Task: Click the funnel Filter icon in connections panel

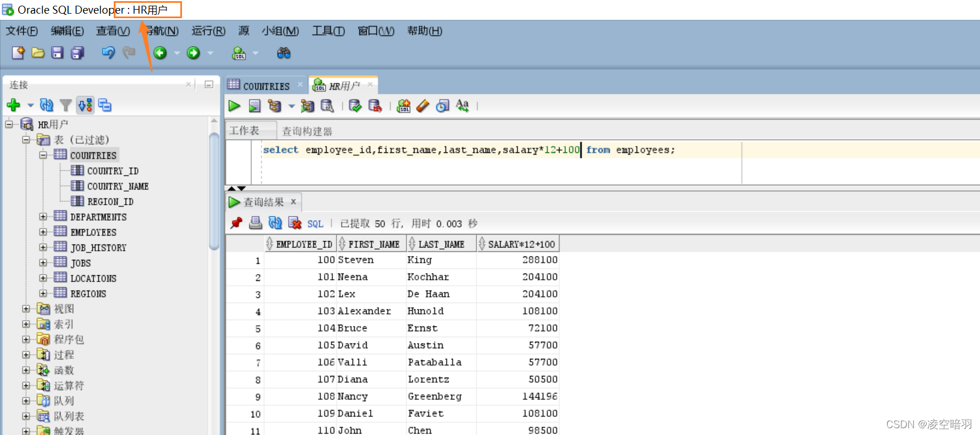Action: [x=66, y=105]
